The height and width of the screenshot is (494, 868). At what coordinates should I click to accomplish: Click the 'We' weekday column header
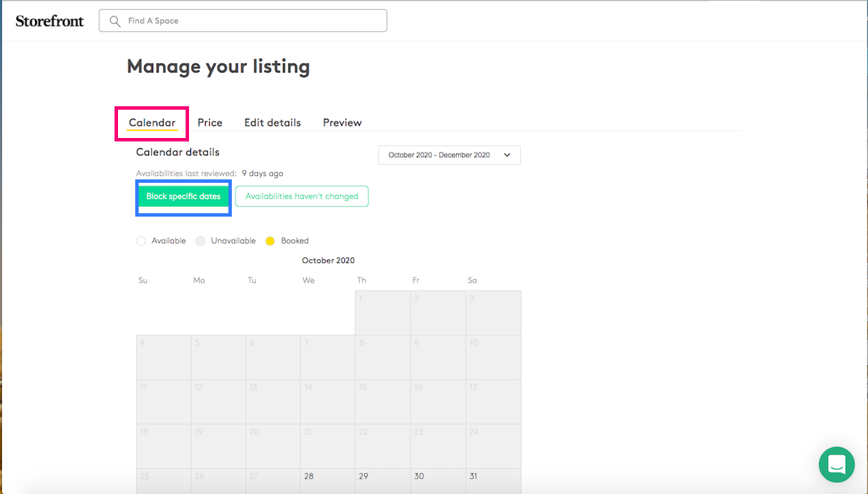pyautogui.click(x=308, y=280)
